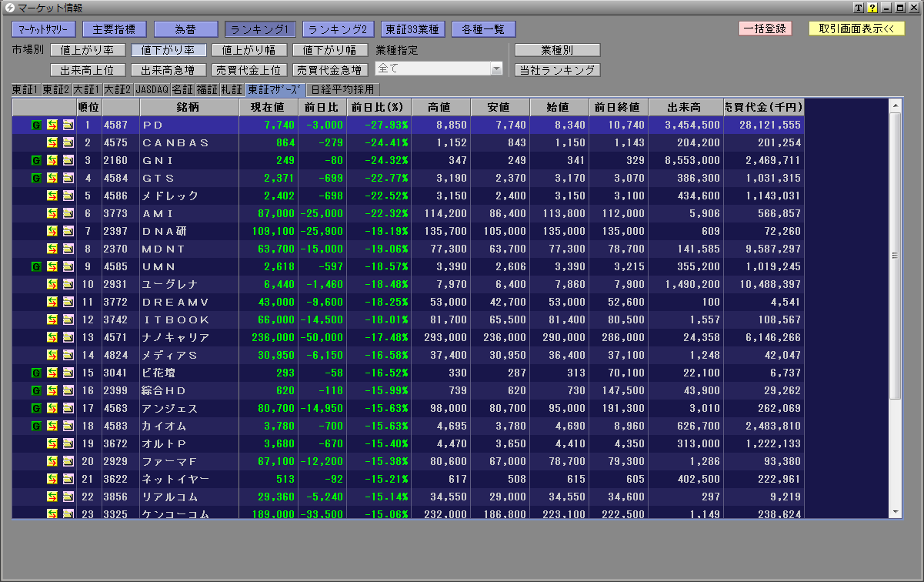
Task: Click the trade arrows icon for ネットイヤー
Action: click(52, 479)
